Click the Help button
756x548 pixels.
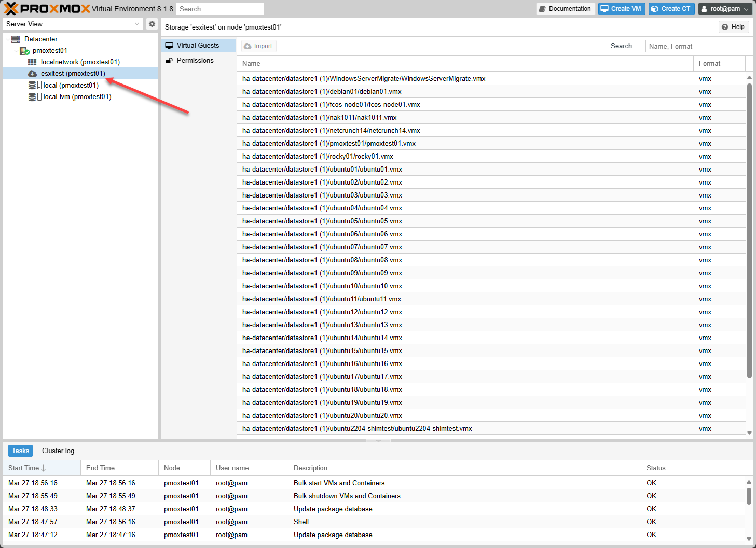click(x=733, y=27)
